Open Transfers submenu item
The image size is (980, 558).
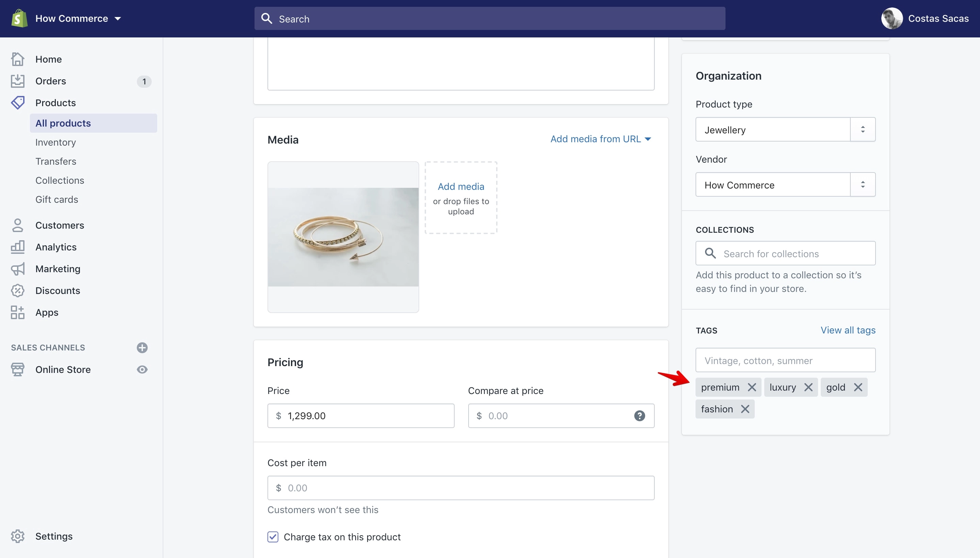tap(55, 161)
